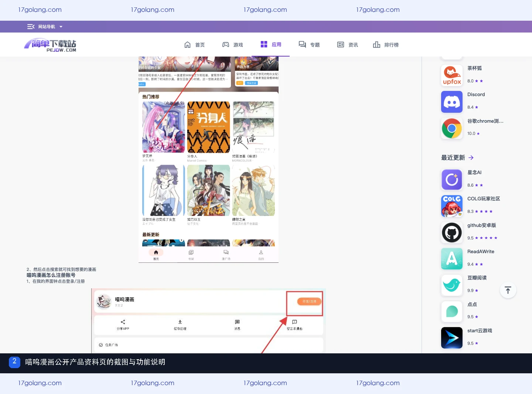Open the 点点 app icon
The image size is (532, 394).
coord(452,312)
